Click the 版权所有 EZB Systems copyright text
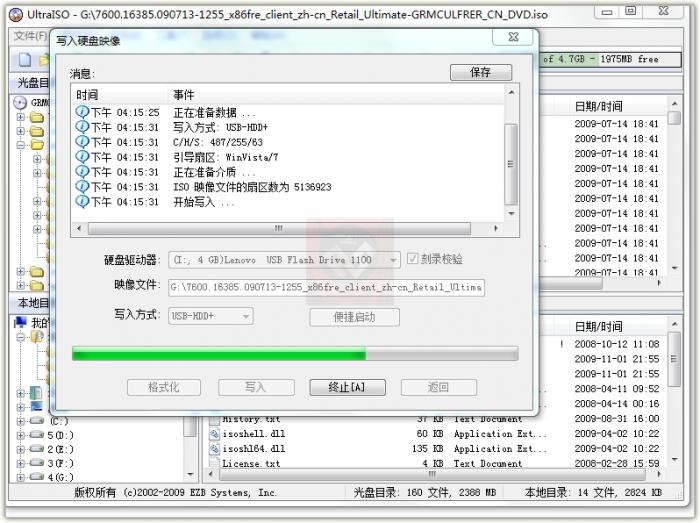 click(175, 492)
